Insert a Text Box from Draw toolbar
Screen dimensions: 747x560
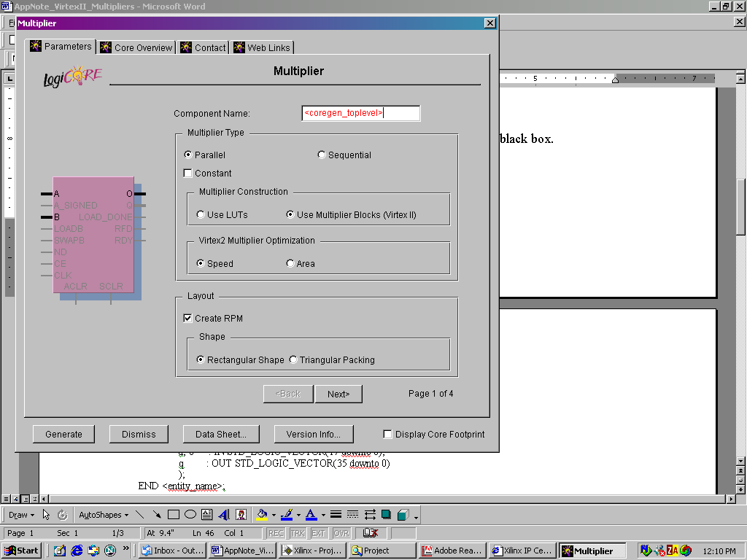click(x=207, y=515)
